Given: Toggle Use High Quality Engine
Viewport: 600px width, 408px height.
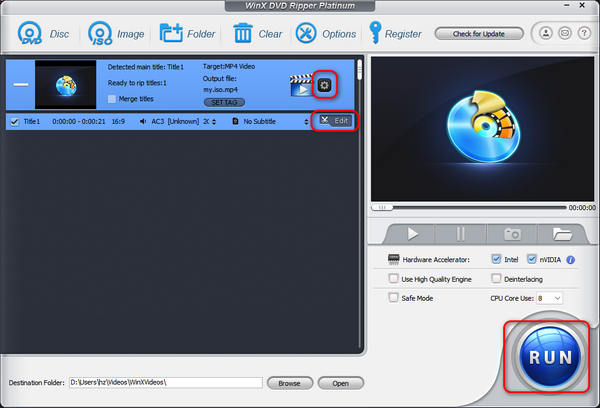Looking at the screenshot, I should click(x=393, y=279).
